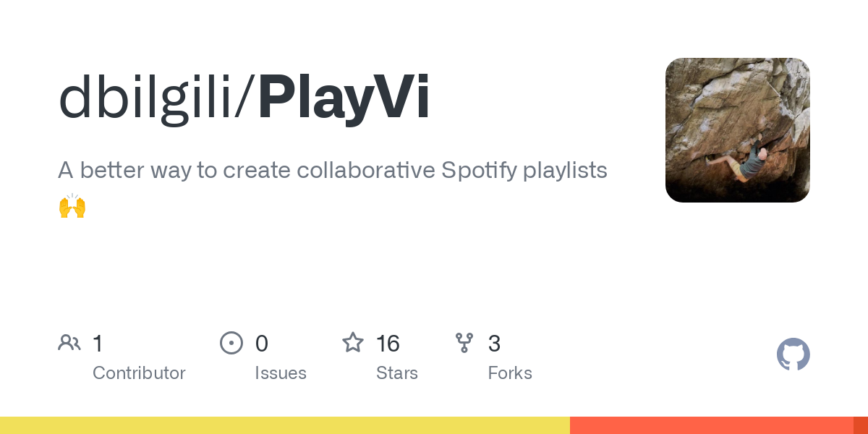Click the Spotify playlists description text
Viewport: 868px width, 434px height.
pyautogui.click(x=333, y=171)
